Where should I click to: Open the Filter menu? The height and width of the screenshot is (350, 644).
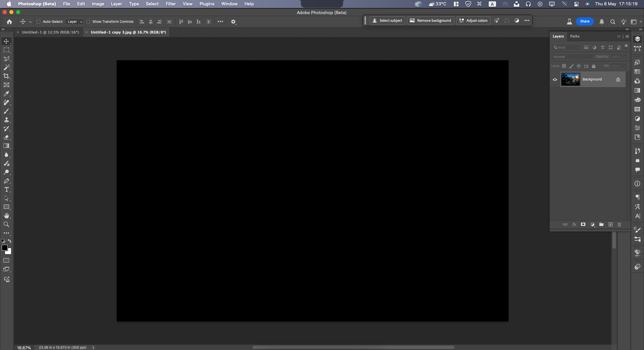click(171, 4)
